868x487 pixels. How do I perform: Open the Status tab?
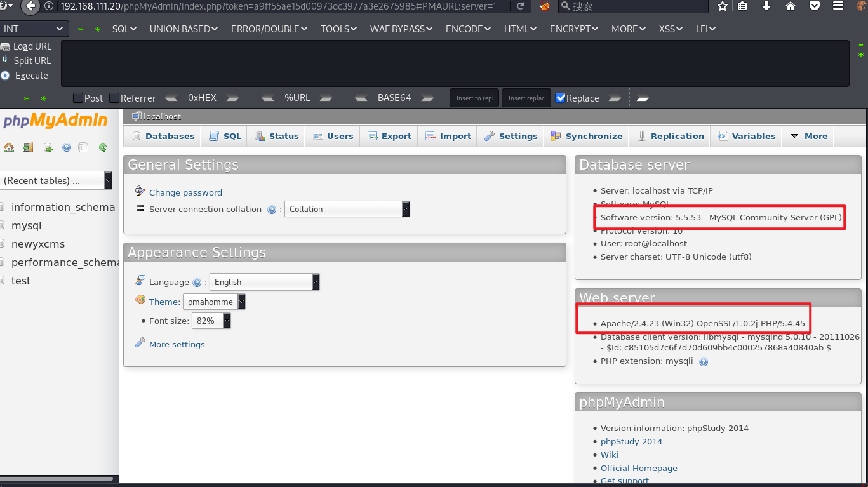tap(276, 136)
